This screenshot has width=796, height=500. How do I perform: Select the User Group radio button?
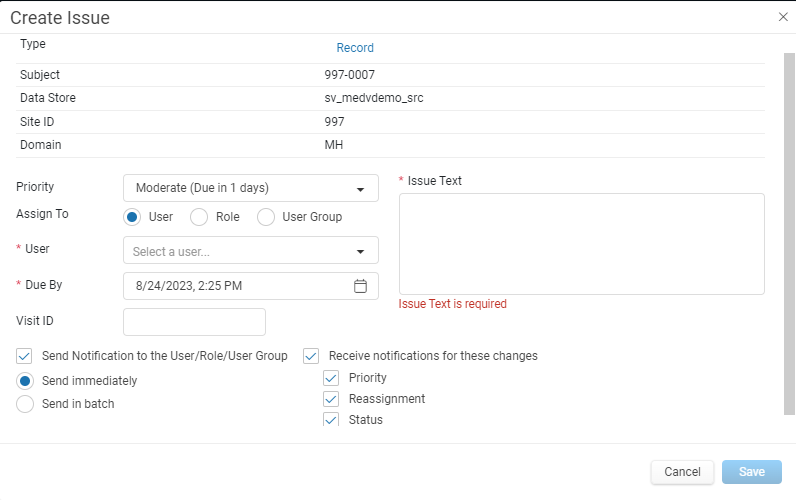266,217
